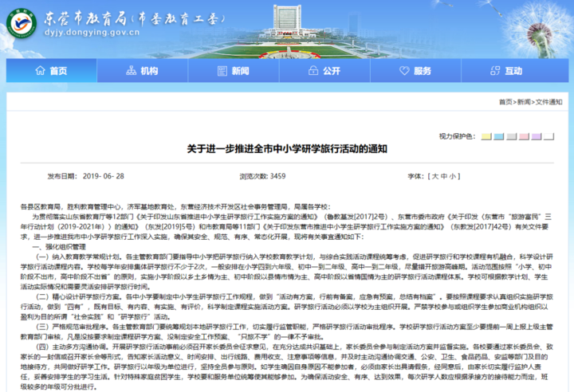Click the article title 关于进一步推进全市中小学研学旅行活动的通知
Screen dimensions: 574x392
point(287,149)
